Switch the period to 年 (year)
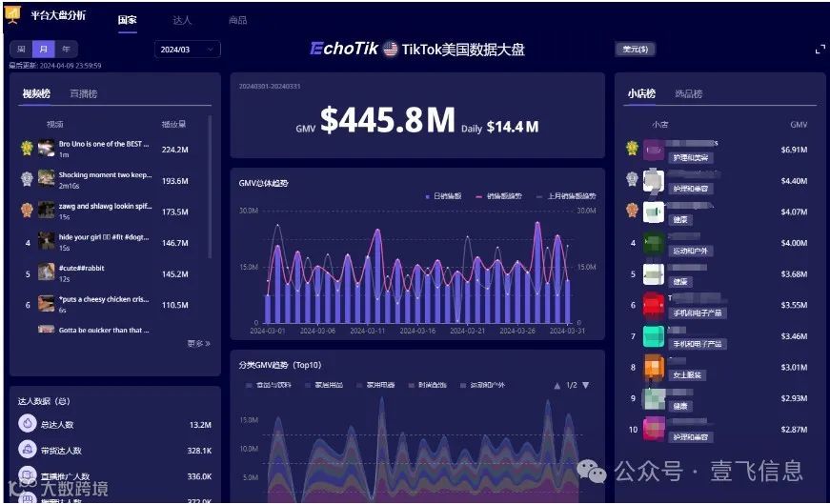Image resolution: width=830 pixels, height=504 pixels. click(66, 50)
